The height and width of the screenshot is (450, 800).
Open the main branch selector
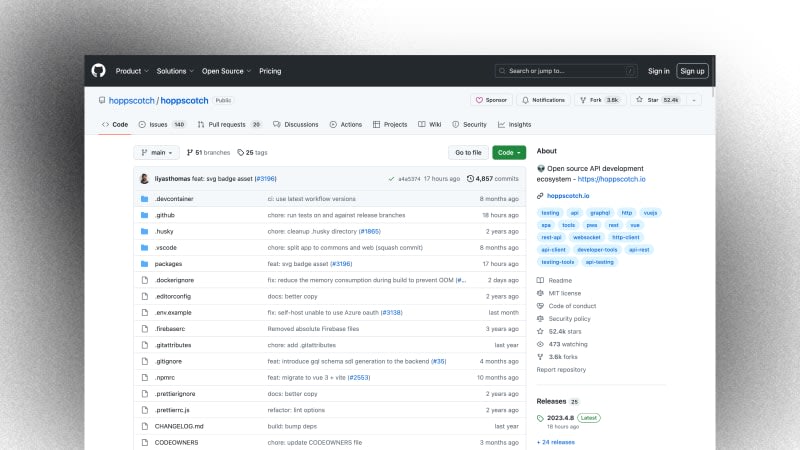[x=156, y=153]
